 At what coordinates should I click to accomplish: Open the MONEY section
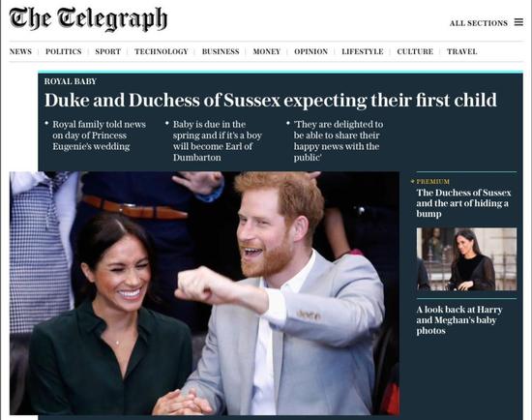[x=267, y=51]
